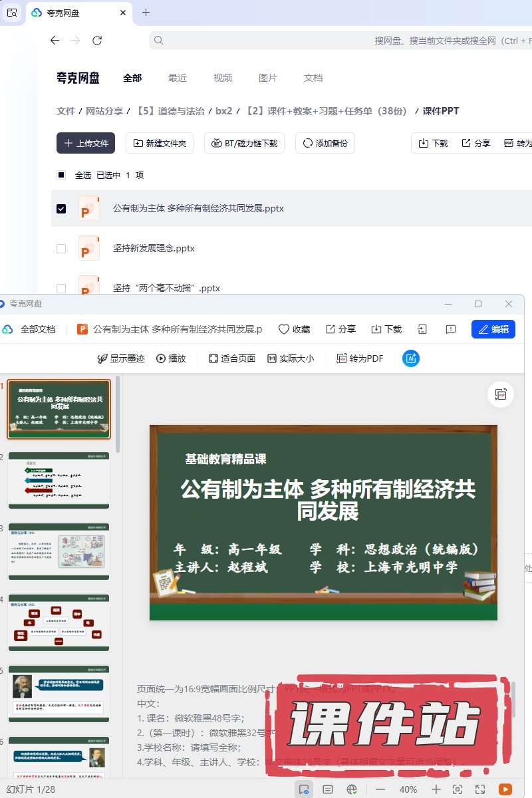Switch to the 文档 tab
The height and width of the screenshot is (798, 532).
point(313,78)
